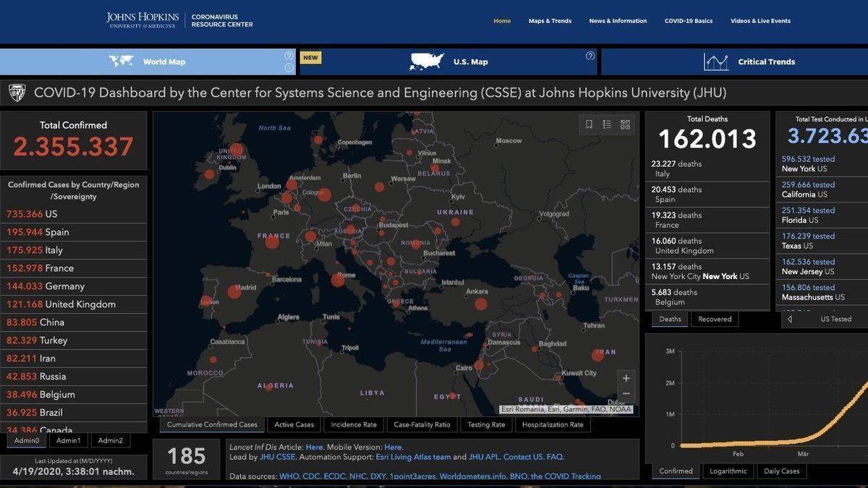Open map bookmarks icon
Image resolution: width=868 pixels, height=488 pixels.
[x=589, y=124]
